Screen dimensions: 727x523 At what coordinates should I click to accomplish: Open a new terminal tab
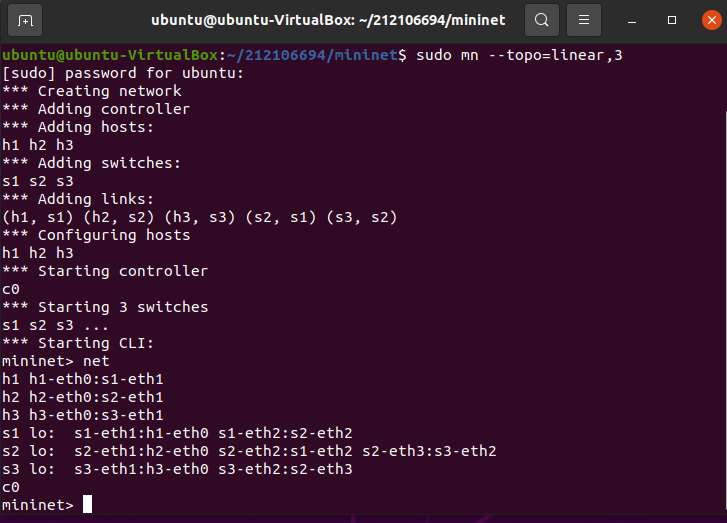pos(25,20)
